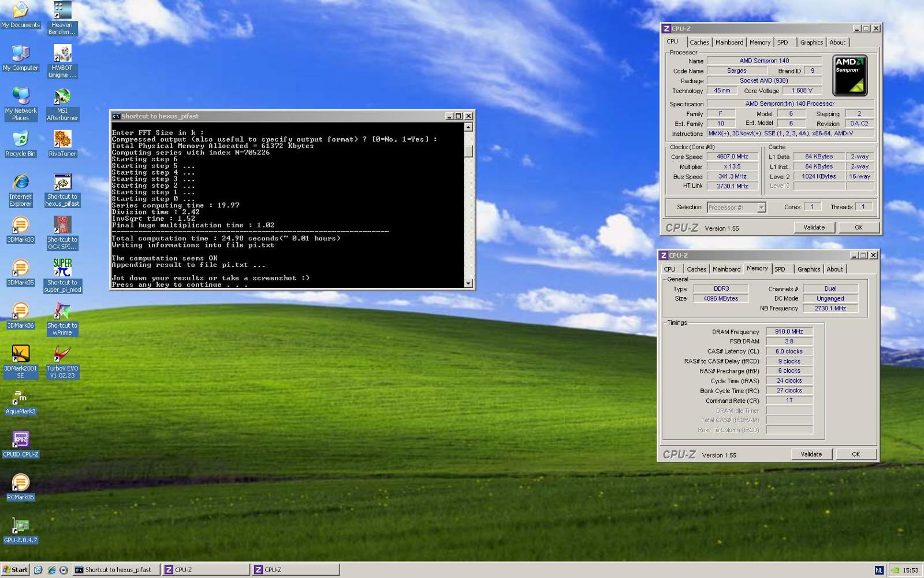The image size is (924, 578).
Task: Switch to first CPU-Z taskbar button
Action: pyautogui.click(x=206, y=570)
